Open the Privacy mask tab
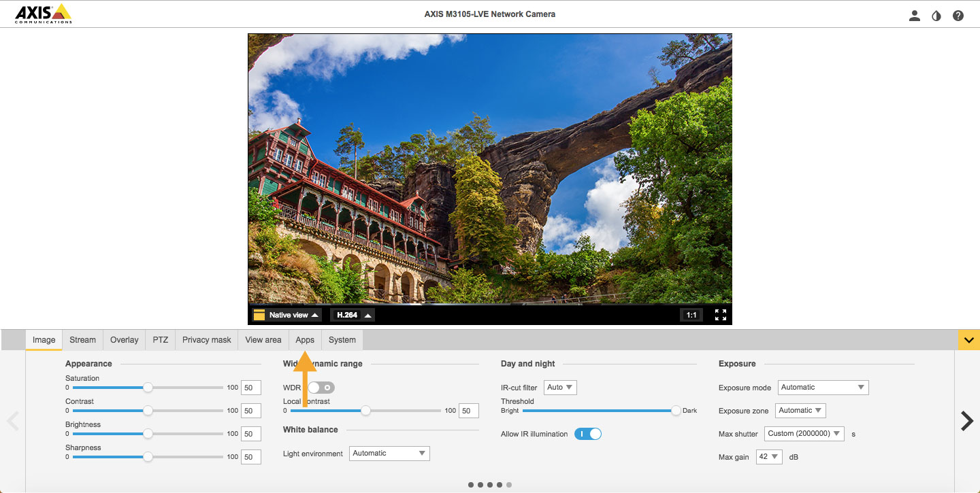This screenshot has width=980, height=493. (206, 340)
